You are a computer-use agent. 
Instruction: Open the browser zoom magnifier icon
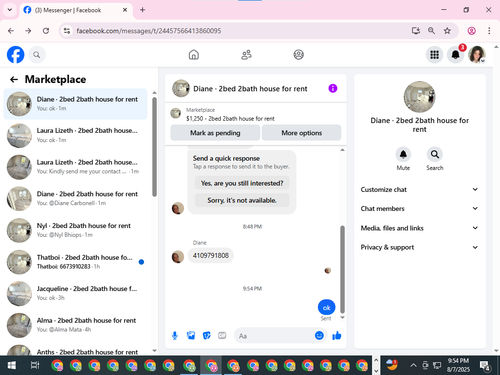(x=431, y=31)
